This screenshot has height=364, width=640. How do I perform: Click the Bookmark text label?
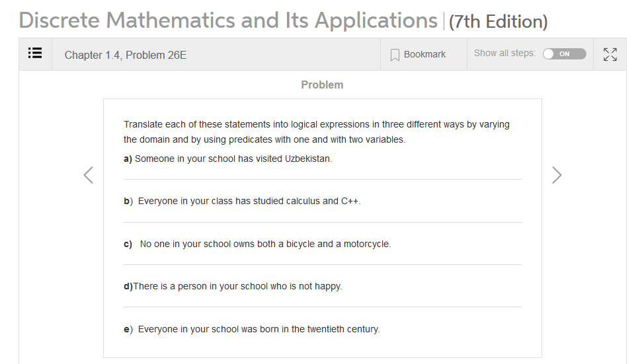tap(424, 54)
